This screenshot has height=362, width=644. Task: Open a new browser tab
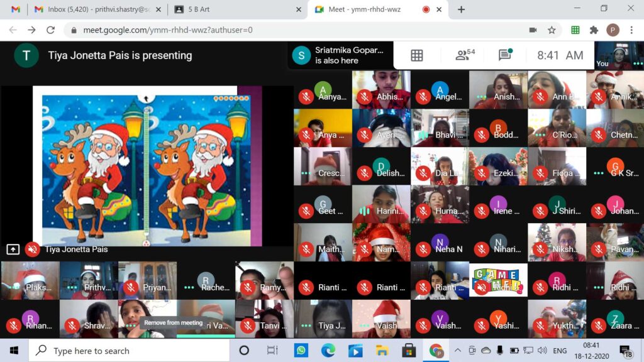click(461, 9)
